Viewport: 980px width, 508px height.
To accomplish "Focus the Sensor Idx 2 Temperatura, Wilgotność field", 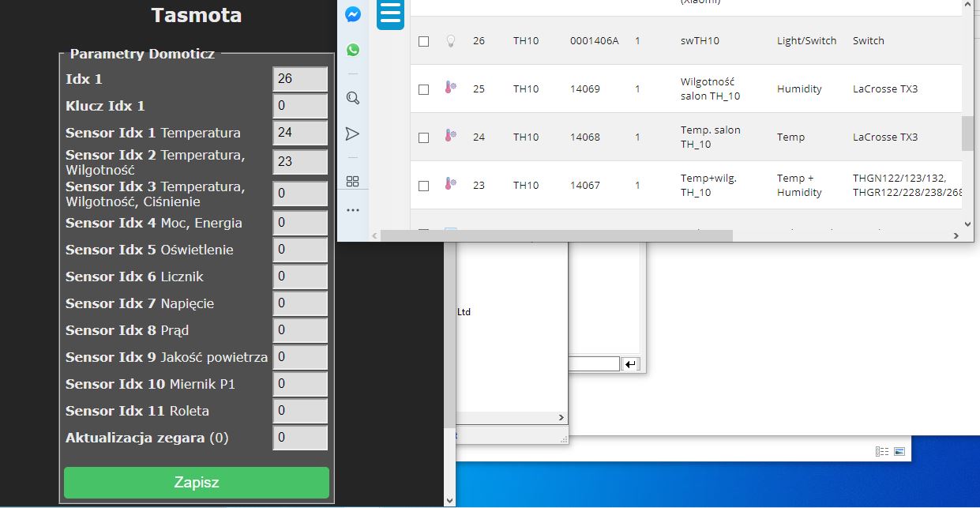I will (x=300, y=162).
